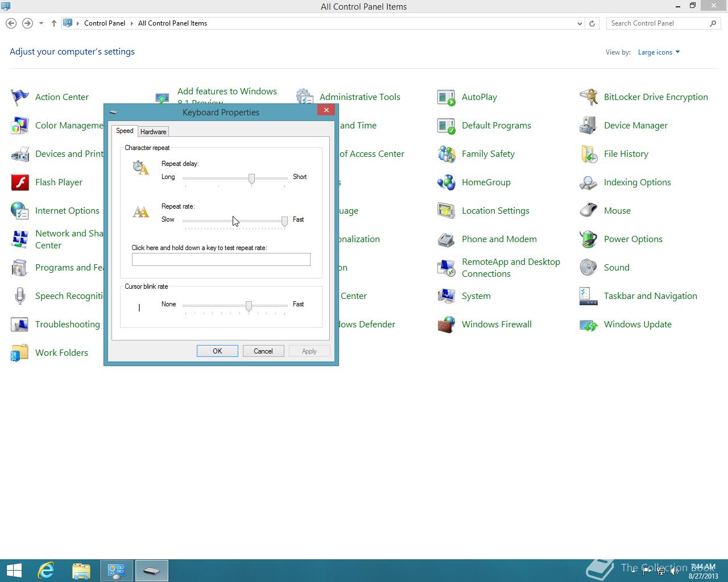
Task: Open the Devices and Printers icon
Action: click(x=20, y=154)
